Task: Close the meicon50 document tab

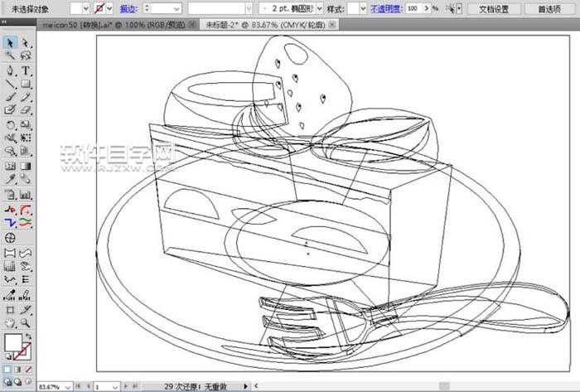Action: click(192, 24)
